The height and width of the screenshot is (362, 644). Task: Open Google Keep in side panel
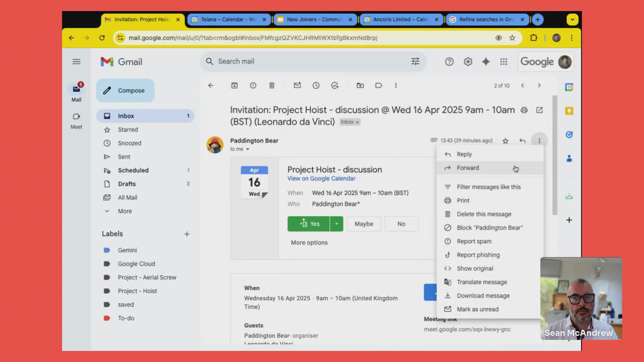tap(569, 111)
